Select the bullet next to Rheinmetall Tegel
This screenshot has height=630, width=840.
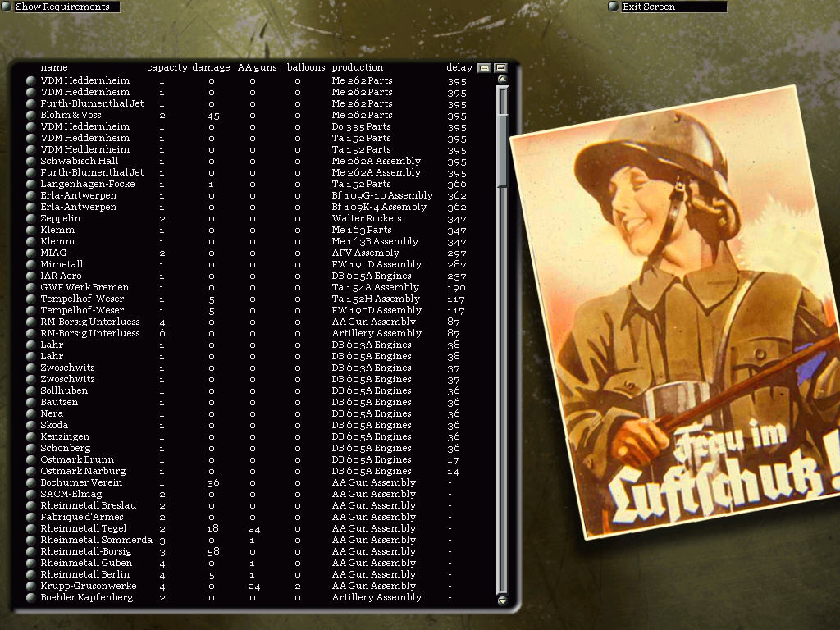coord(31,529)
